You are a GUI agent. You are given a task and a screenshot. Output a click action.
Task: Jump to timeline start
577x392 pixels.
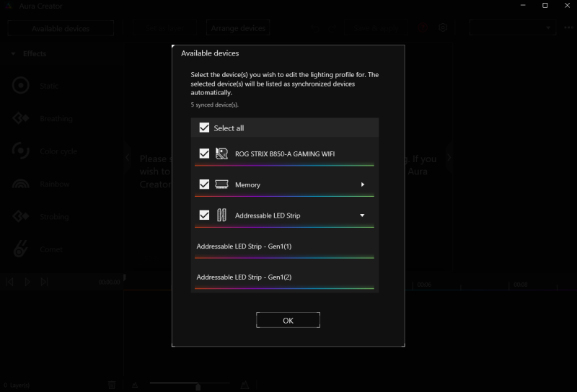10,282
